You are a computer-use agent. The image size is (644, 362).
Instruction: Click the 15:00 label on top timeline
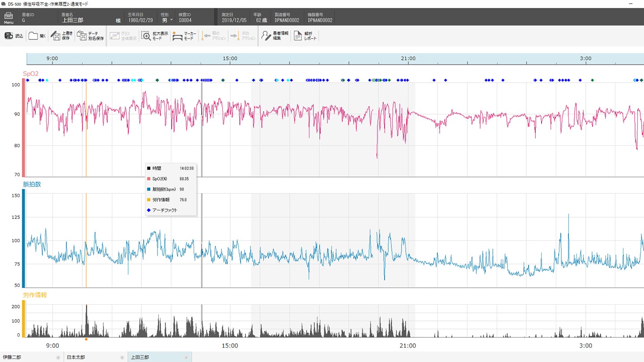point(230,59)
